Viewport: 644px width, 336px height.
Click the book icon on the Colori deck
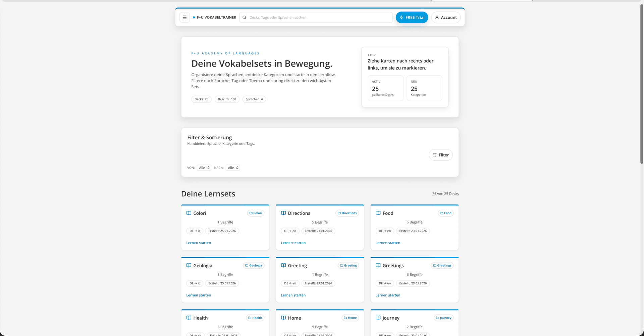tap(189, 213)
